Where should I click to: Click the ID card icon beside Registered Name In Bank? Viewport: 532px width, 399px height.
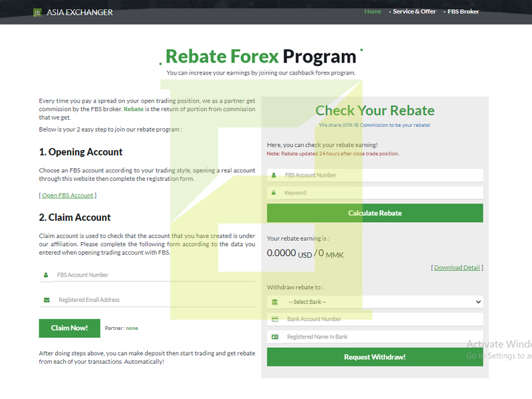tap(275, 337)
